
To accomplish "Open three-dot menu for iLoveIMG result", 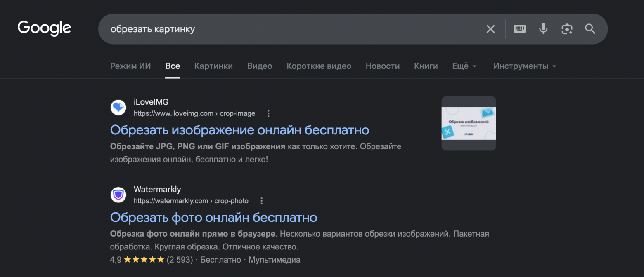I will 268,113.
